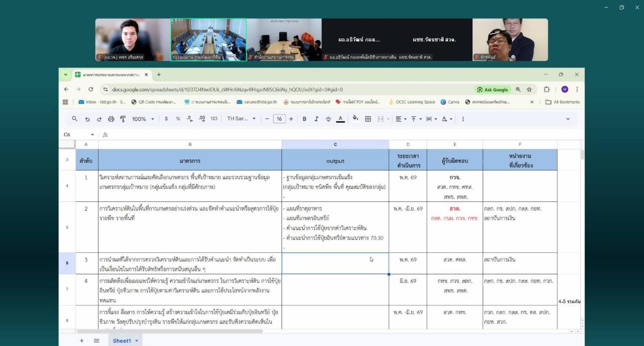Open the tab search chevron in browser

(65, 75)
